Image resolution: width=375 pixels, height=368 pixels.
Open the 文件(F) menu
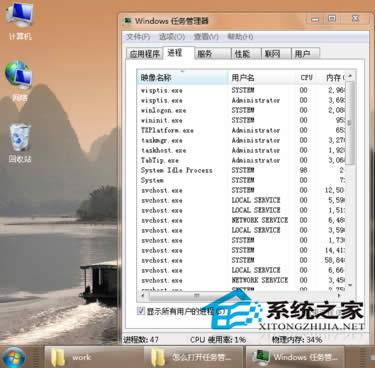[138, 36]
